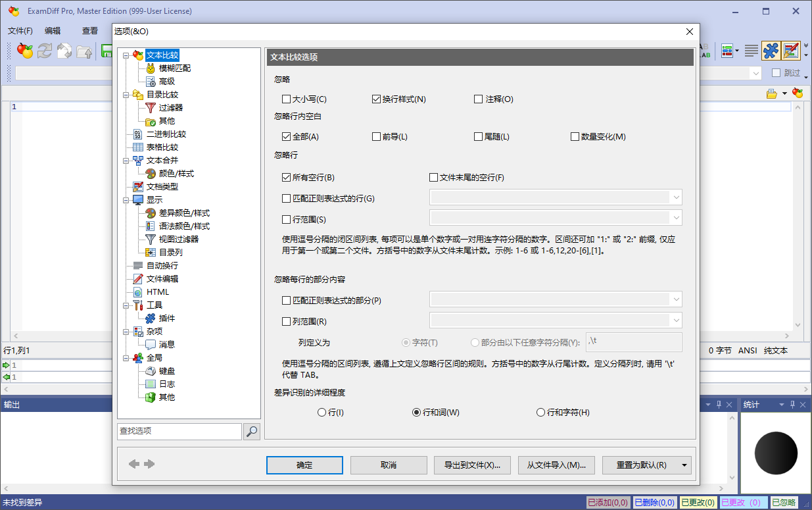Open dropdown arrow next to 重置为默认(R)
This screenshot has height=510, width=812.
pos(685,465)
